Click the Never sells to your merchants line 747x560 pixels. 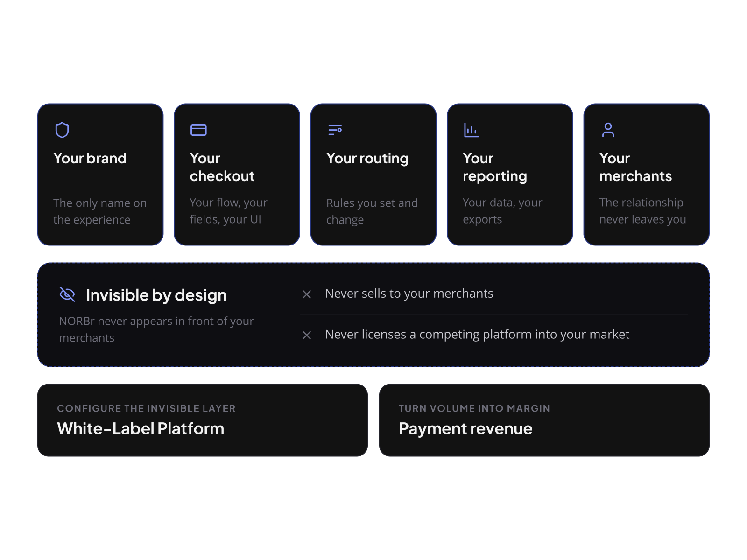[409, 294]
